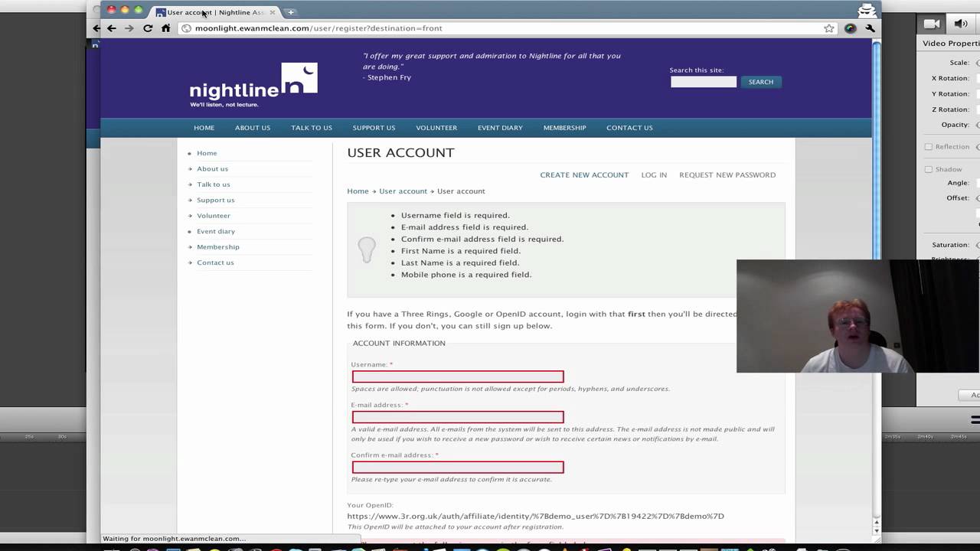Click the Home breadcrumb link
Image resolution: width=980 pixels, height=551 pixels.
point(358,191)
